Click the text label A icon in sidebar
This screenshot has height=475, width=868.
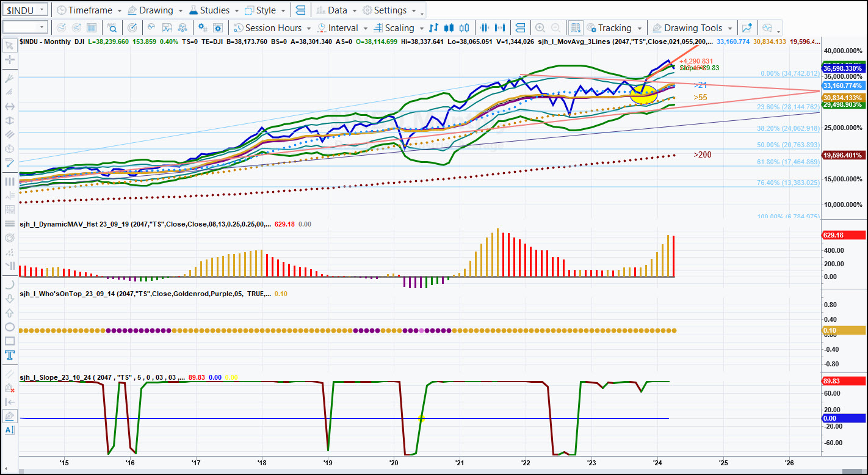9,430
